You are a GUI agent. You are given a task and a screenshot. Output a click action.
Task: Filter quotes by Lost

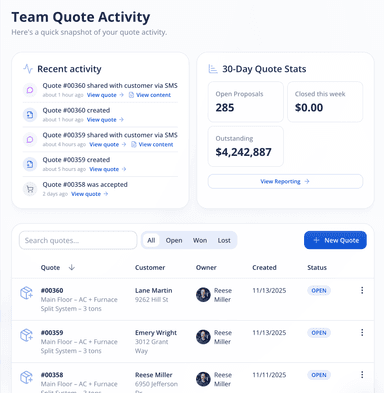click(x=224, y=240)
